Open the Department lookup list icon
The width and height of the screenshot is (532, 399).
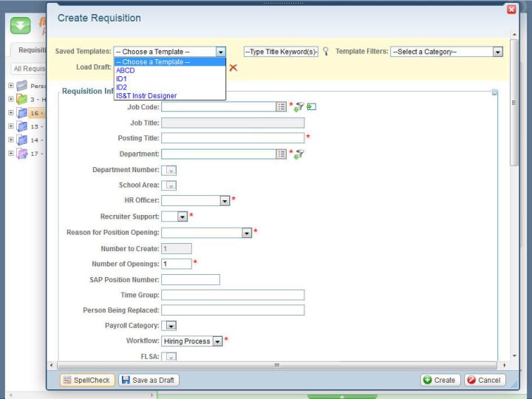coord(282,154)
